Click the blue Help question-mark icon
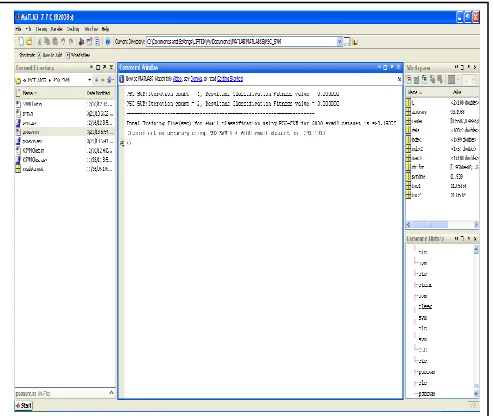This screenshot has width=494, height=416. [108, 42]
